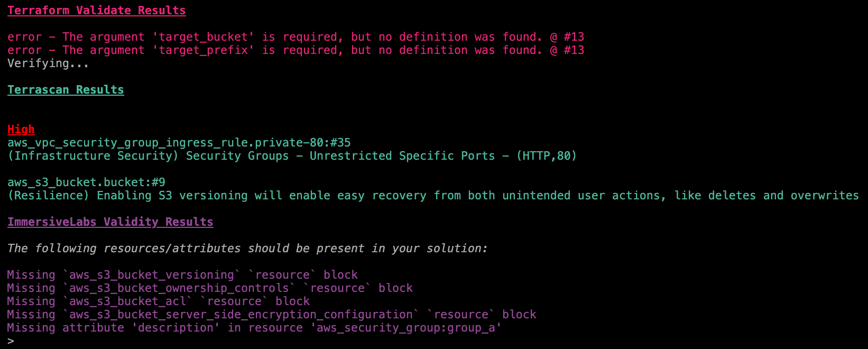Image resolution: width=868 pixels, height=349 pixels.
Task: Click the Terraform Validate Results heading
Action: point(96,11)
